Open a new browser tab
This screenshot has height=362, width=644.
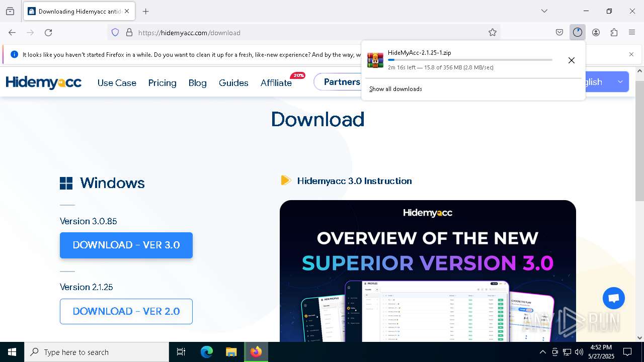pos(146,11)
